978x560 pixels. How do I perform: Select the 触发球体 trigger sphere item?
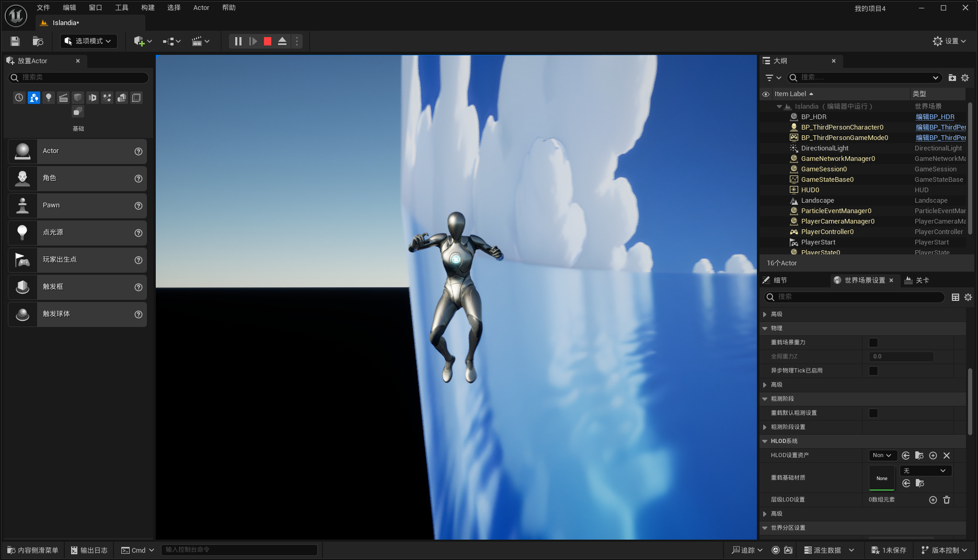click(x=77, y=314)
